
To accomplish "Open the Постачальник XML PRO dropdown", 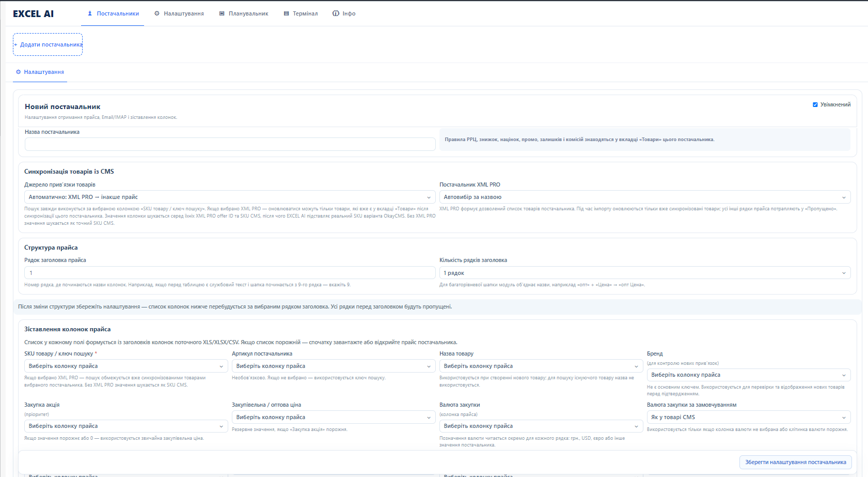I will click(645, 197).
